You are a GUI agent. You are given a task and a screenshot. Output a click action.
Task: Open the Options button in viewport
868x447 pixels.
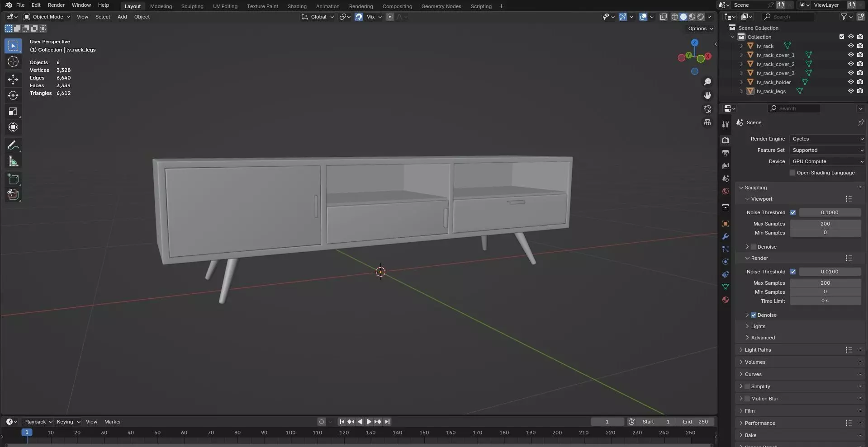700,28
